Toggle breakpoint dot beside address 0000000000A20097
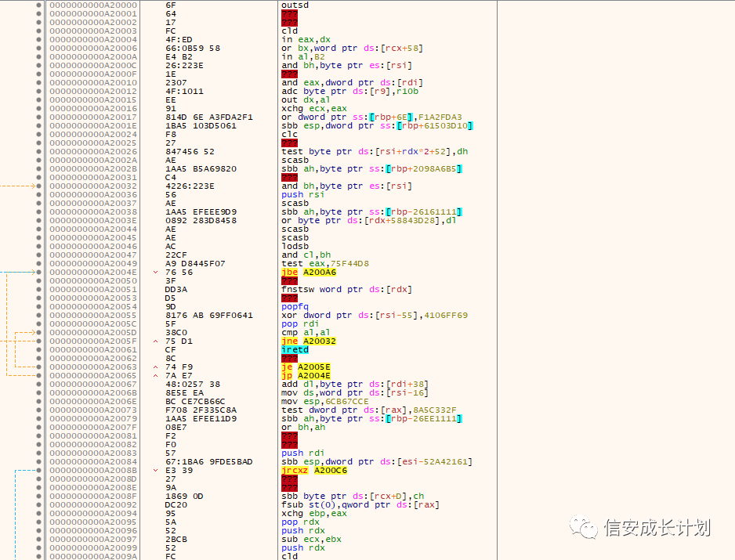 point(39,540)
